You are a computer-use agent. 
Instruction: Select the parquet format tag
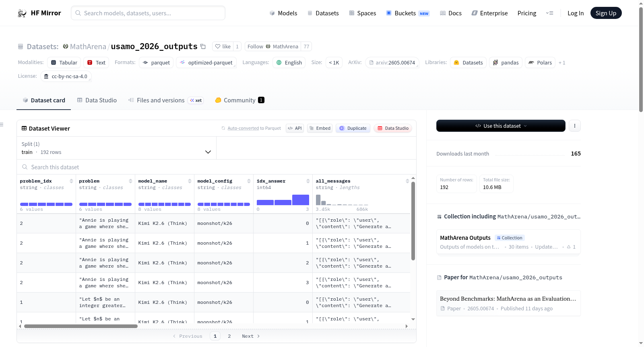[156, 62]
